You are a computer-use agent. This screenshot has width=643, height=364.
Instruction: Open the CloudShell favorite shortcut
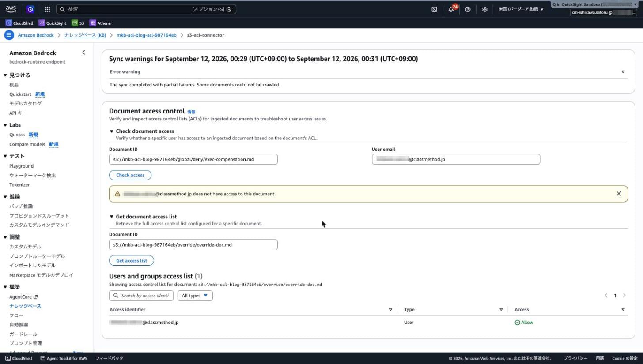pos(19,23)
